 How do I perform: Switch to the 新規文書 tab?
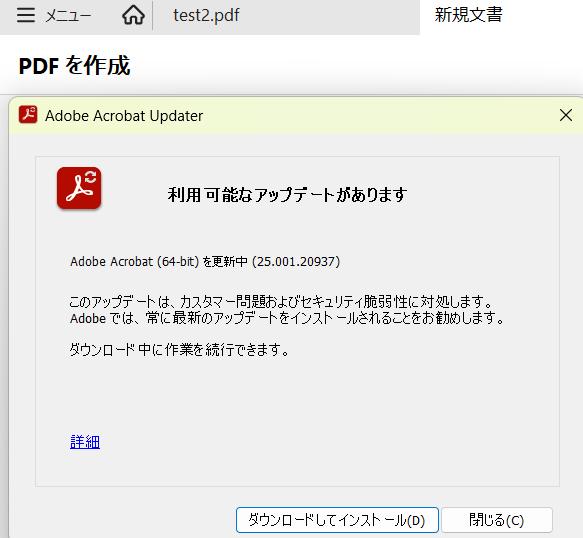pyautogui.click(x=468, y=15)
